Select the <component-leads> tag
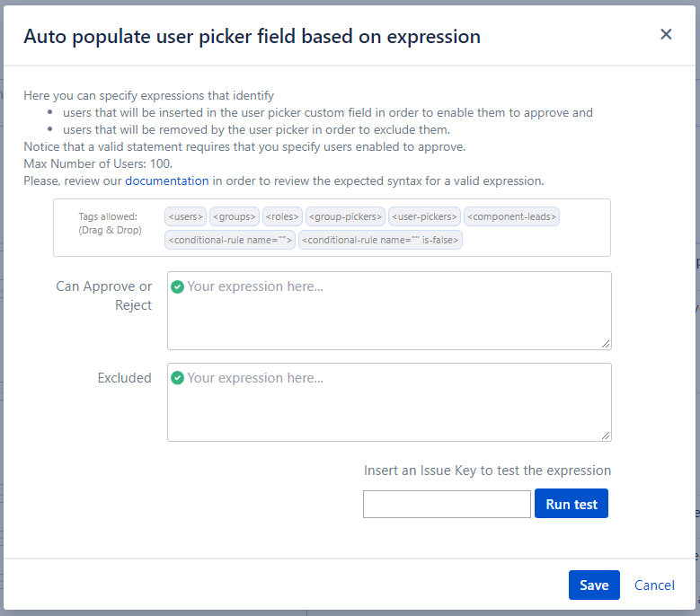 [x=512, y=216]
